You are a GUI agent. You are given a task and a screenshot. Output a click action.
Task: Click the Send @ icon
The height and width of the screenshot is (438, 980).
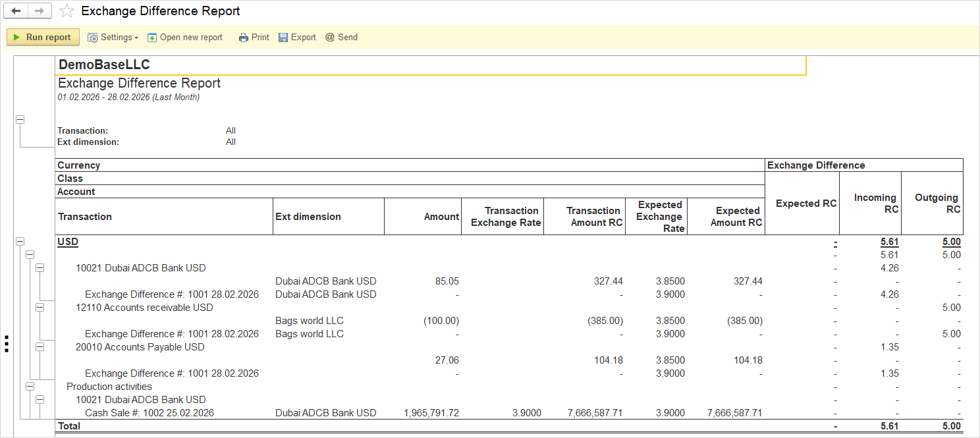tap(330, 38)
